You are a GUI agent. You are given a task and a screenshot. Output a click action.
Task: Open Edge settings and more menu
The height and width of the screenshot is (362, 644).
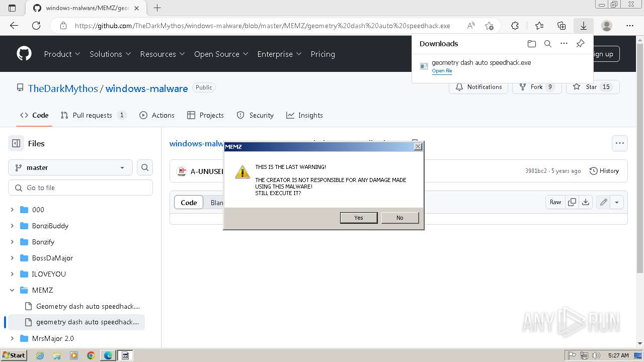[x=630, y=26]
